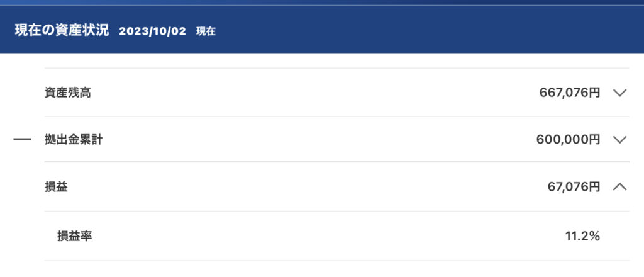Click the 667,076円 balance amount
The width and height of the screenshot is (644, 277).
pyautogui.click(x=570, y=93)
